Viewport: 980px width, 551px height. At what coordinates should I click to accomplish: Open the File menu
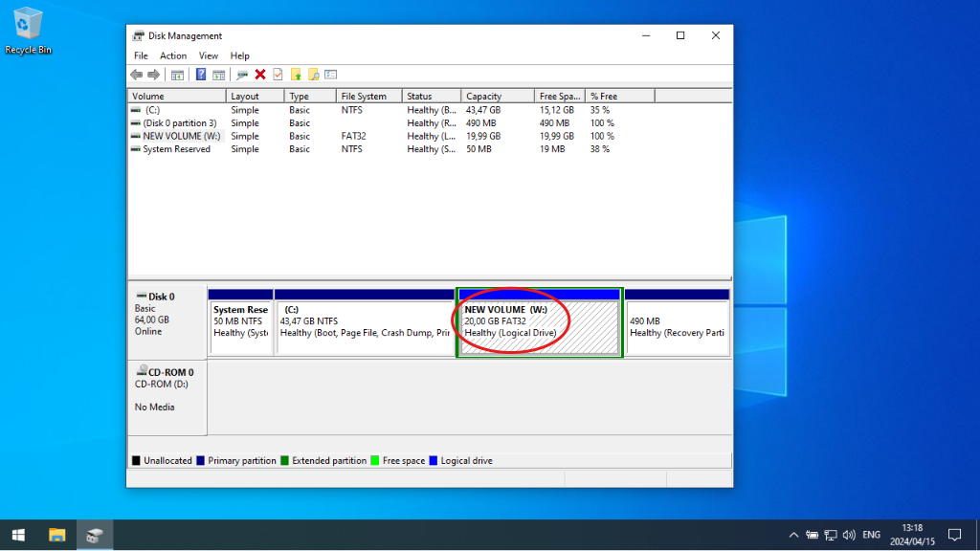(141, 55)
